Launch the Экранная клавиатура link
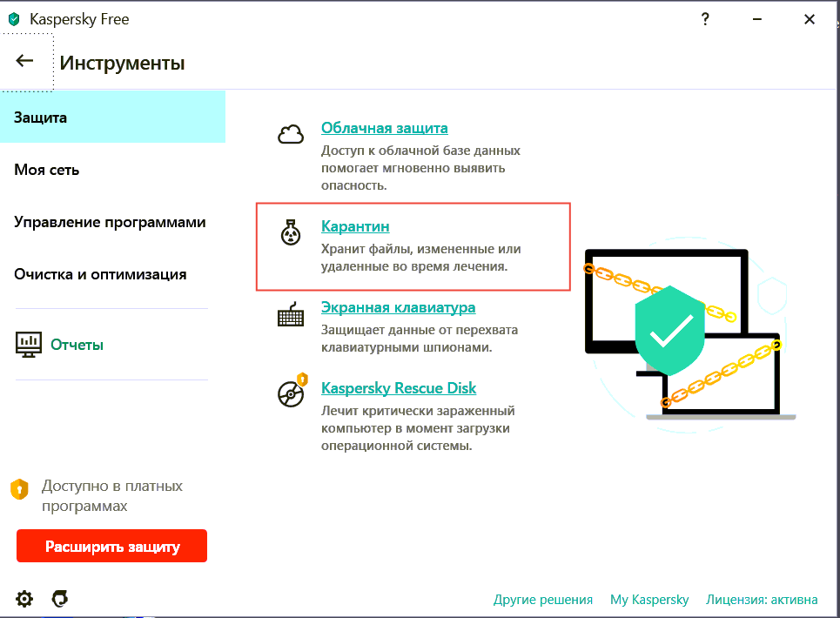 [398, 307]
